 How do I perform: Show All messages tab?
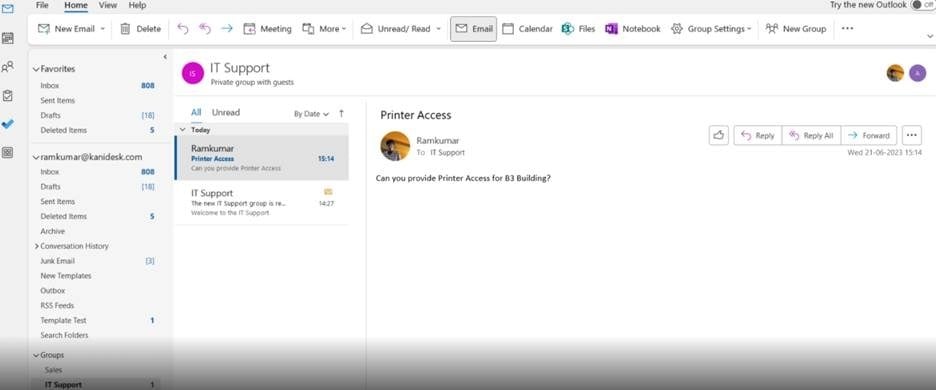pyautogui.click(x=196, y=112)
